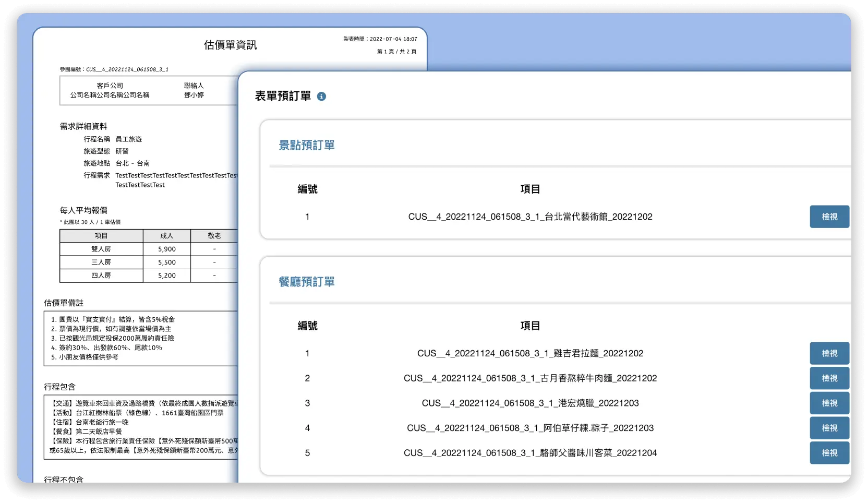
Task: Click 估價單備註 section heading
Action: pyautogui.click(x=64, y=303)
